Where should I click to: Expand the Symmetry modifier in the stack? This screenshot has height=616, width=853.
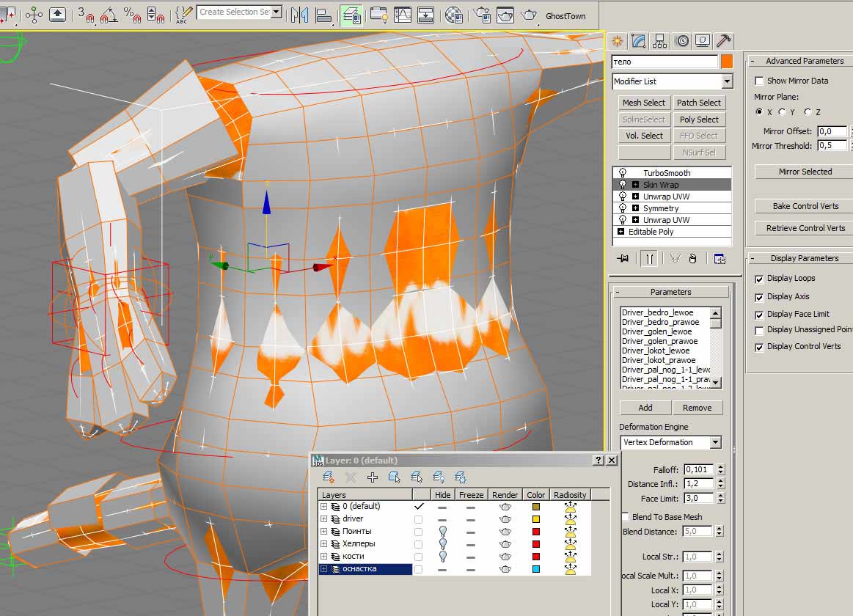point(635,208)
